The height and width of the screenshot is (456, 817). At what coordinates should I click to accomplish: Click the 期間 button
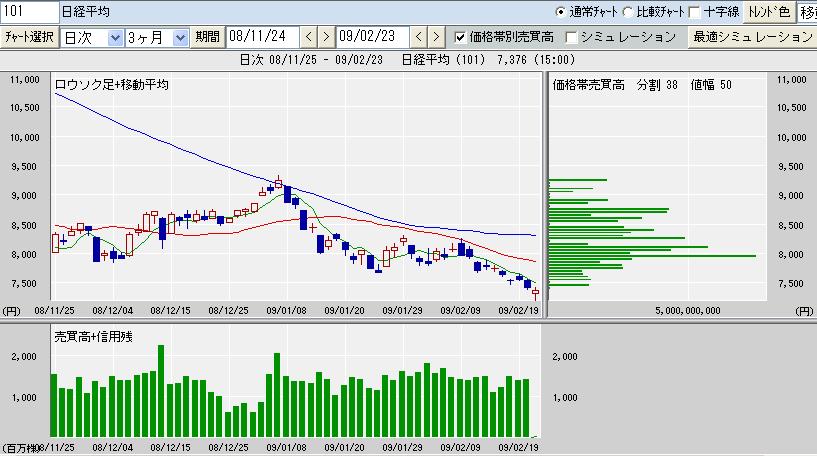click(x=207, y=37)
